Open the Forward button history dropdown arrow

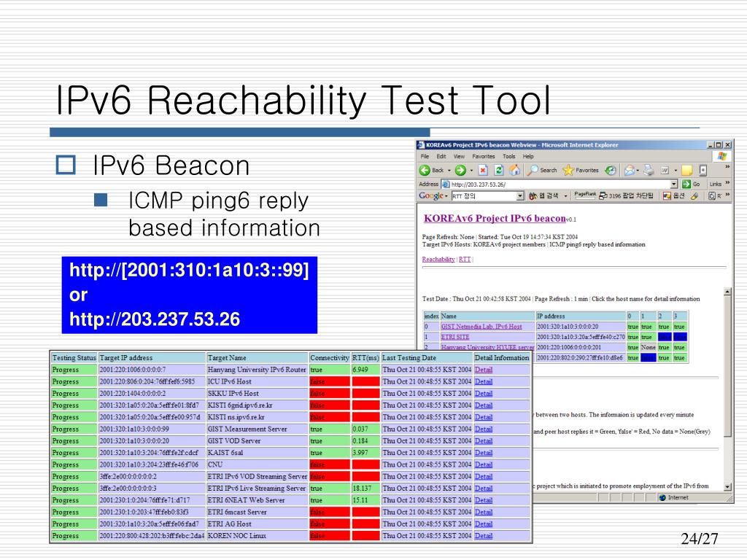pos(471,171)
